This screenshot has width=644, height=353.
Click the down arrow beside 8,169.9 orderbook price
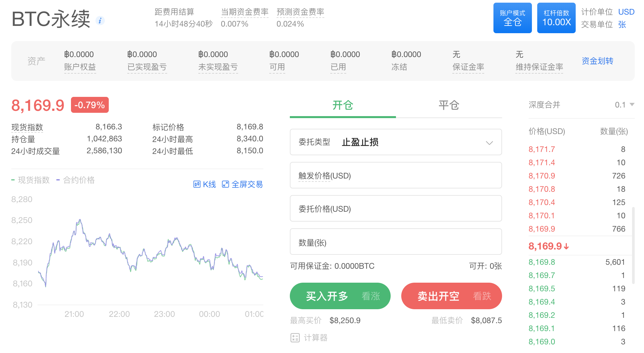click(x=566, y=247)
